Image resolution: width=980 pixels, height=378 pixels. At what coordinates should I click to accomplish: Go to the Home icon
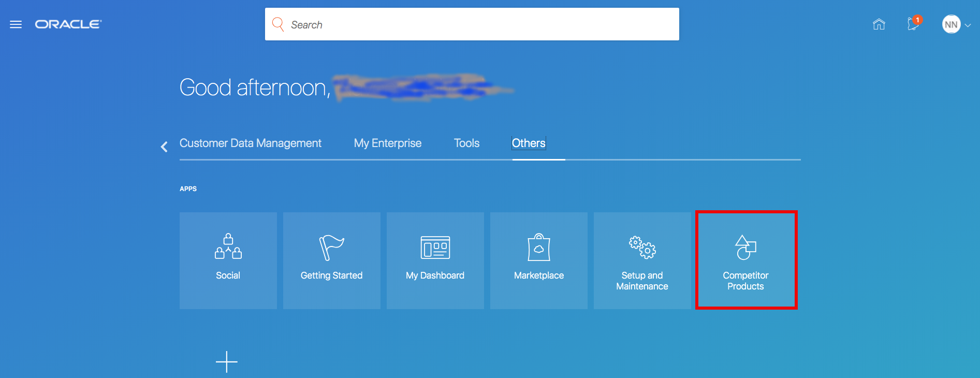point(879,24)
